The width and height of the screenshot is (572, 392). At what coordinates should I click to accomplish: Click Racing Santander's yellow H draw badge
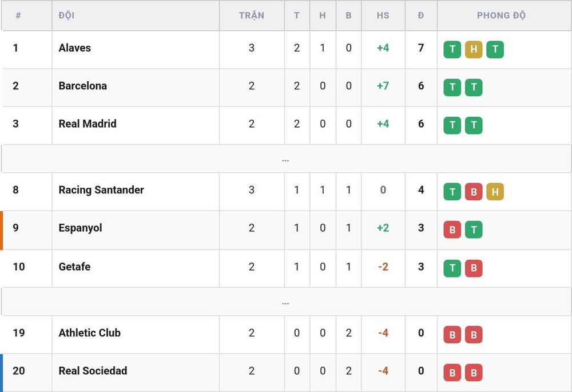495,192
